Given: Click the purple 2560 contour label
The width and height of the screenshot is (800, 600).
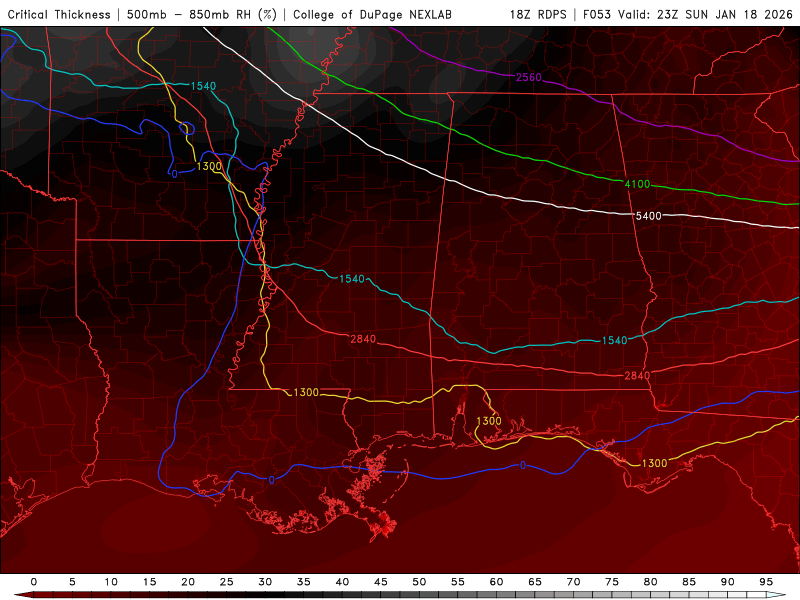Looking at the screenshot, I should click(529, 77).
